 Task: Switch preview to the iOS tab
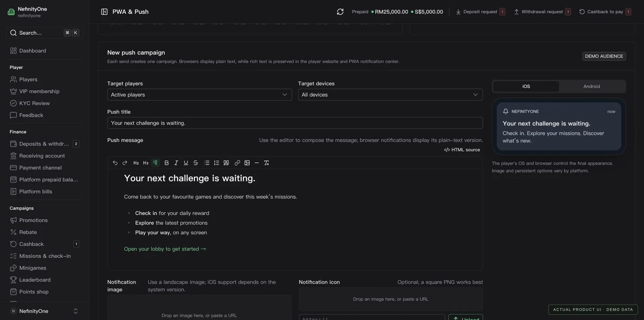tap(526, 87)
